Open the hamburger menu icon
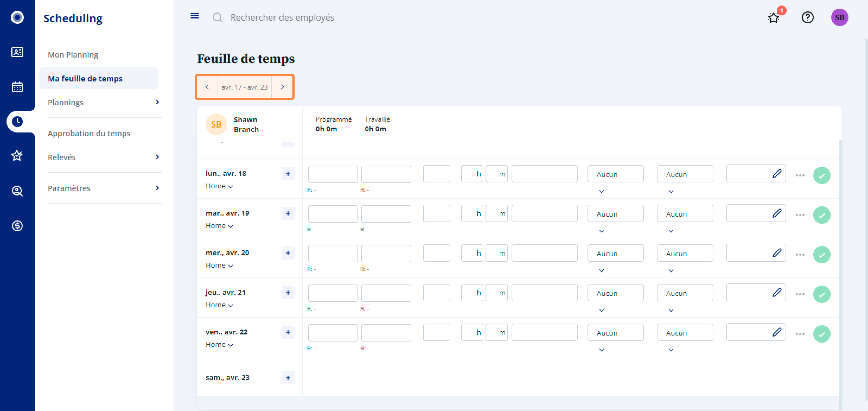 click(194, 16)
